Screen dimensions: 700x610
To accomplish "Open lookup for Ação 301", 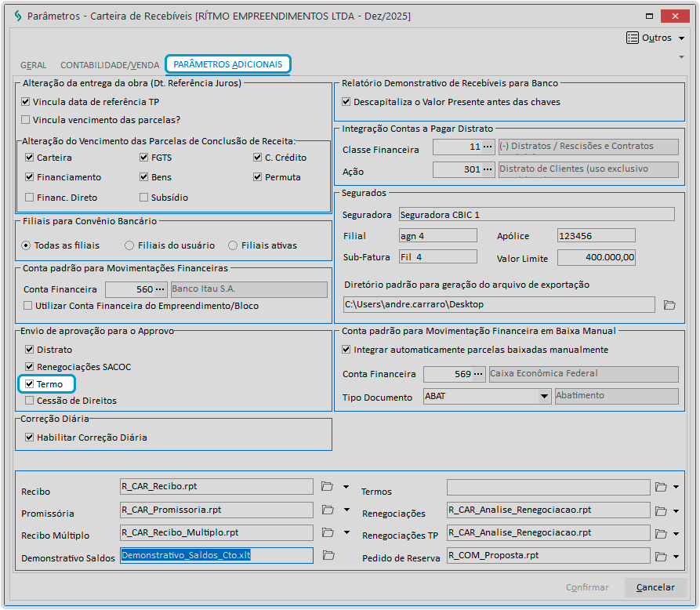I will tap(488, 169).
